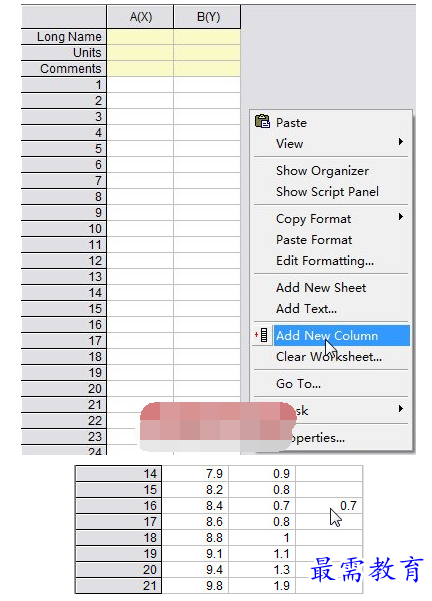Open the Go To dialog entry
Viewport: 432px width, 601px height.
pyautogui.click(x=298, y=384)
